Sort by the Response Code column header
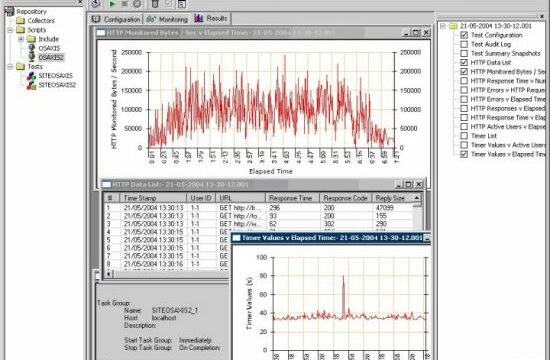The image size is (550, 360). (x=346, y=198)
